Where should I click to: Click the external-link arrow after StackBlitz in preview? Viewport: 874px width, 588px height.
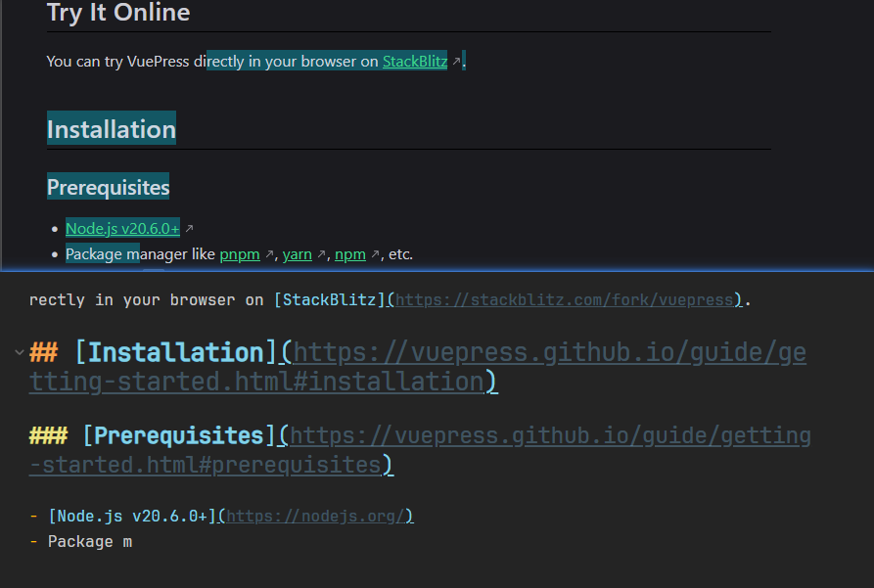click(x=456, y=61)
